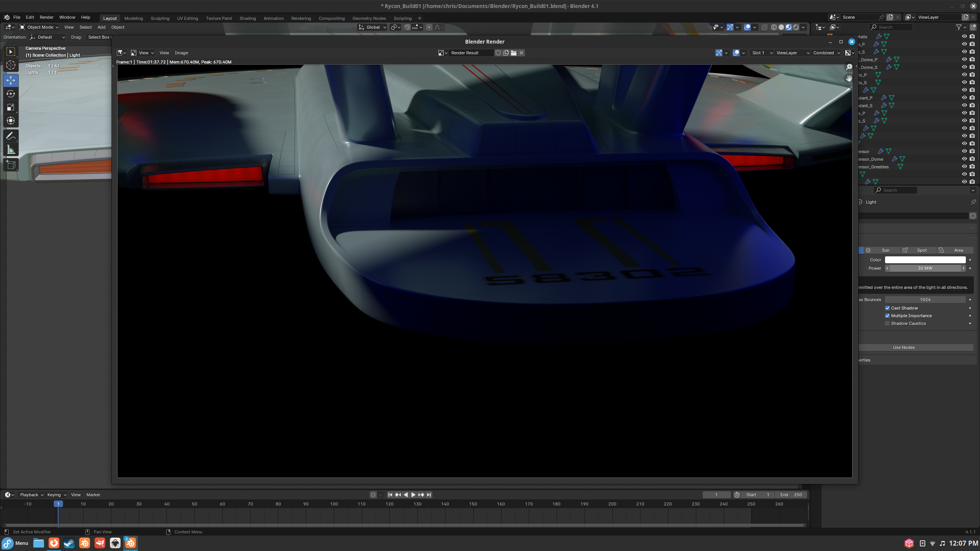Click new image icon beside Render Result
This screenshot has height=551, width=980.
[x=506, y=53]
